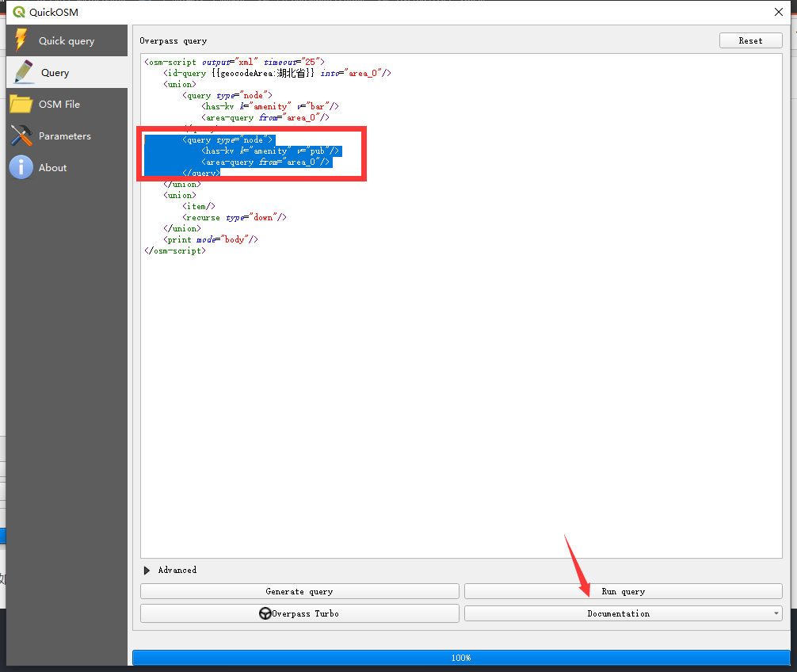Click the amenity pub has-kv line
The height and width of the screenshot is (672, 797).
tap(270, 151)
